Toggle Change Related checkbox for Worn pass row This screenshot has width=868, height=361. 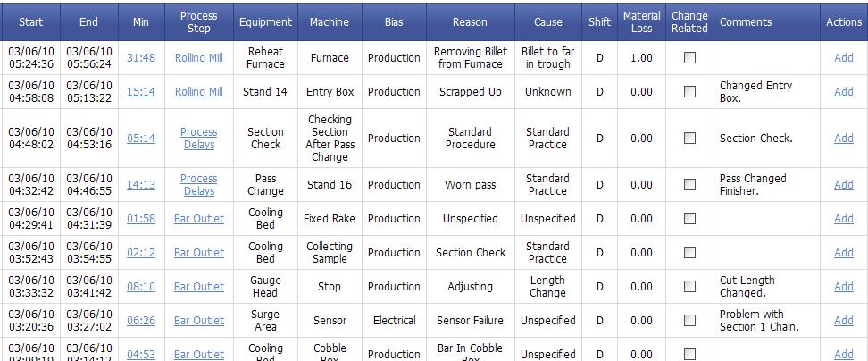(x=689, y=184)
